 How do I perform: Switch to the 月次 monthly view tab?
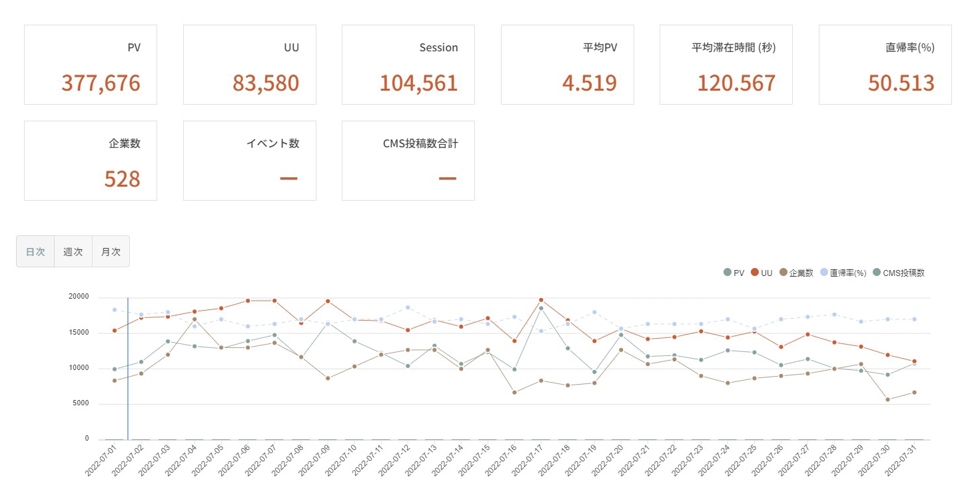coord(111,251)
